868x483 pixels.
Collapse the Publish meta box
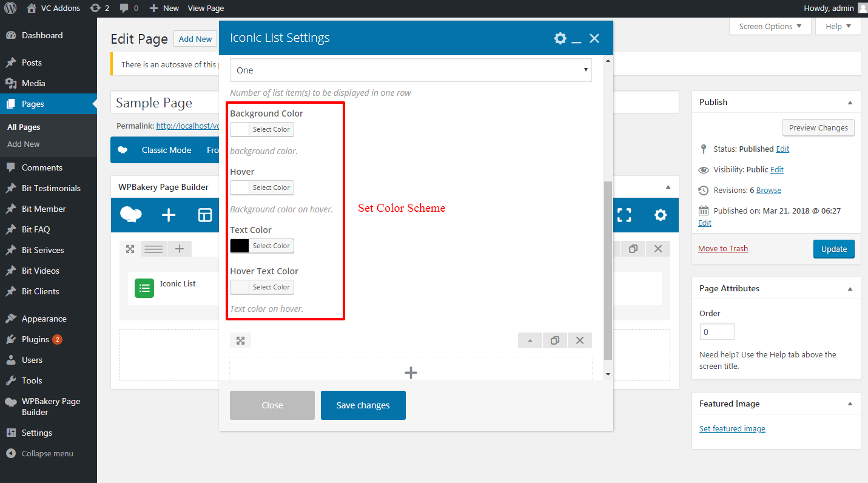click(849, 103)
